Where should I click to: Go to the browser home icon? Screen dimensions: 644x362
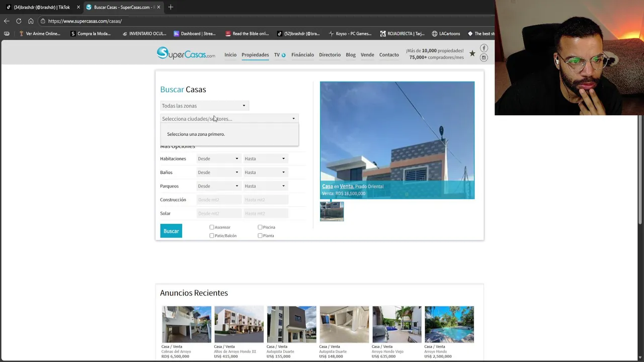(x=31, y=21)
